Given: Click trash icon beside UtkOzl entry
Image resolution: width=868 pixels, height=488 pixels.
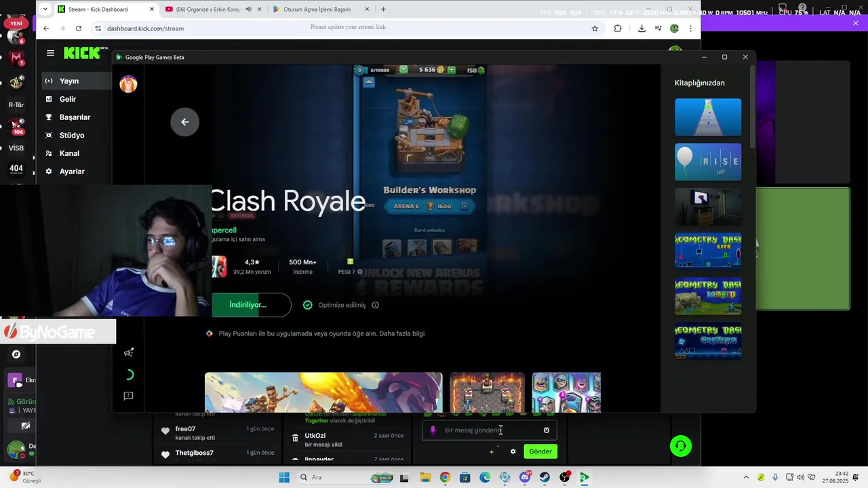Looking at the screenshot, I should pos(295,439).
